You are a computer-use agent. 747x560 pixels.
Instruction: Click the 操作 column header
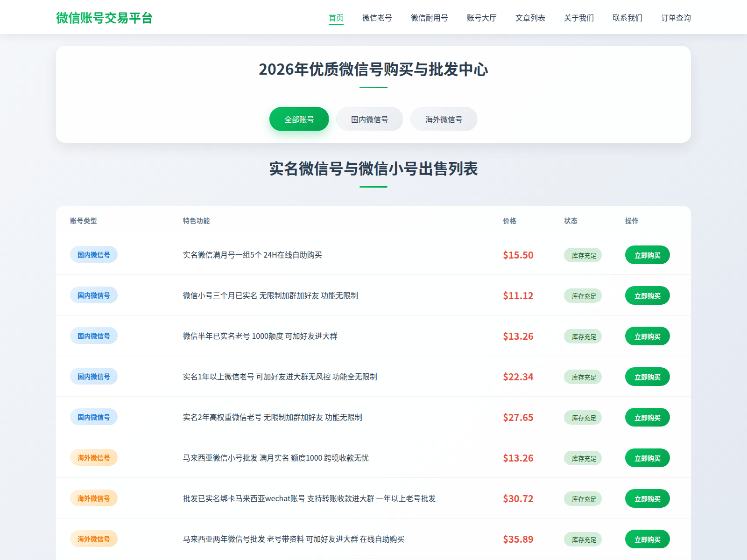click(x=632, y=221)
